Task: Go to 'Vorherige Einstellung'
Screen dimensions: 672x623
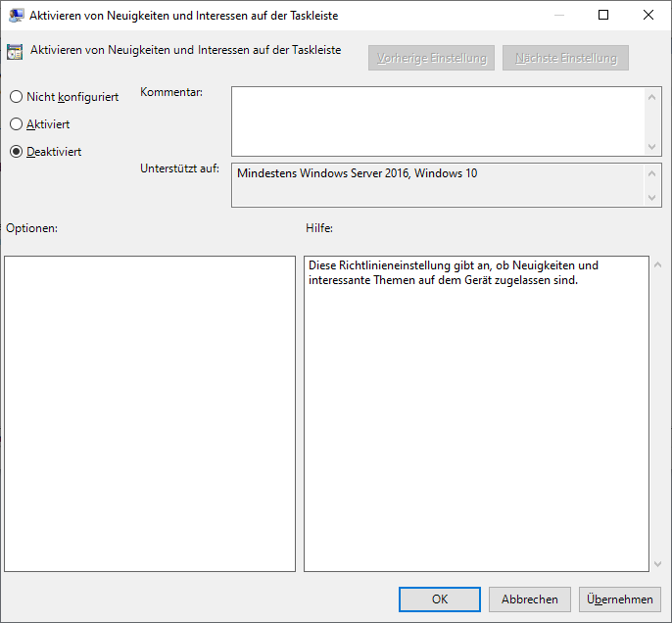Action: [x=432, y=58]
